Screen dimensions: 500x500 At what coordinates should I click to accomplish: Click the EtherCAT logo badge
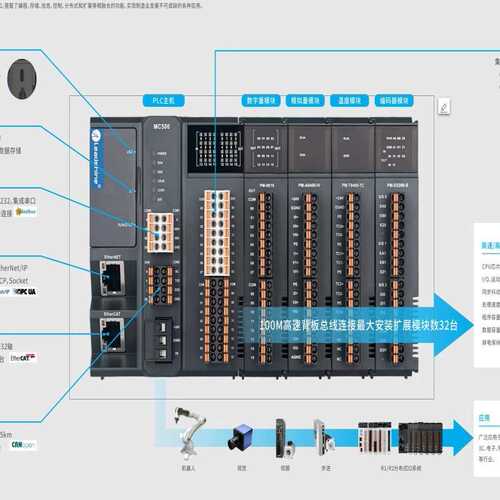point(23,358)
